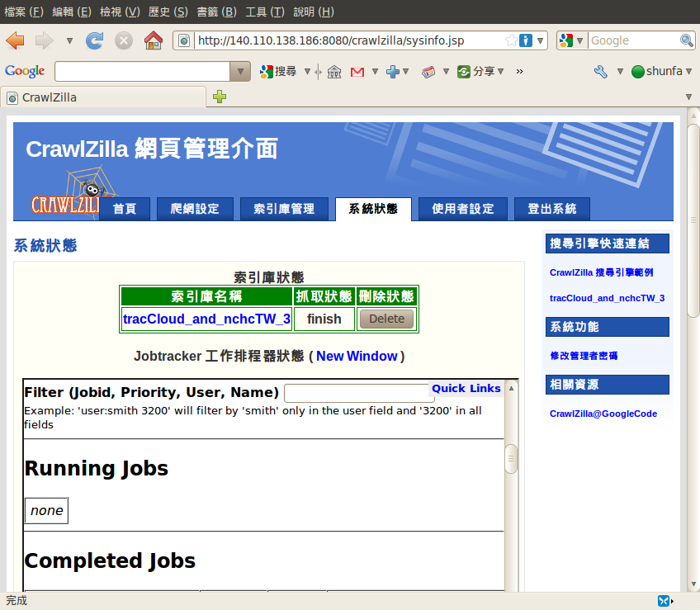Delete the tracCloud_and_nchcTW_3 index

click(386, 319)
